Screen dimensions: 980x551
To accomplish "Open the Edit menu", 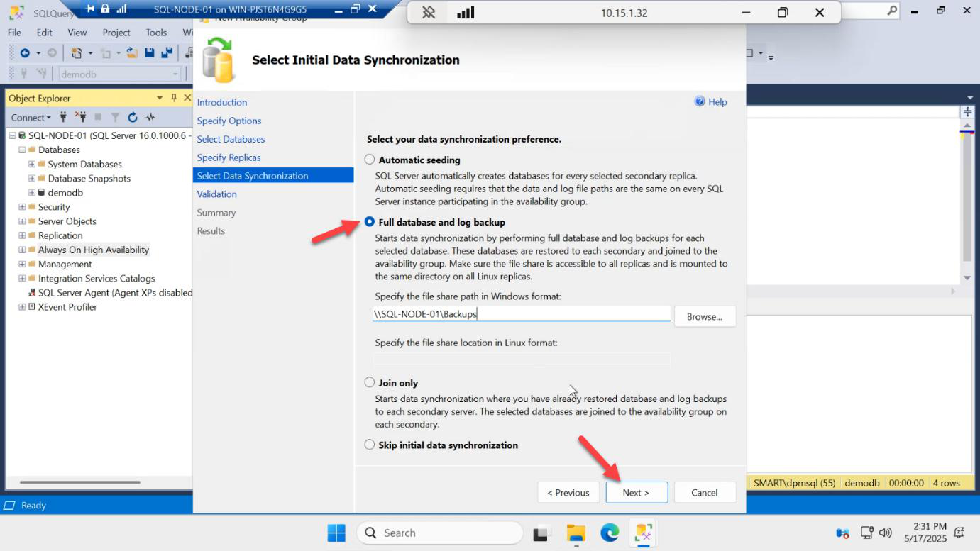I will tap(44, 32).
